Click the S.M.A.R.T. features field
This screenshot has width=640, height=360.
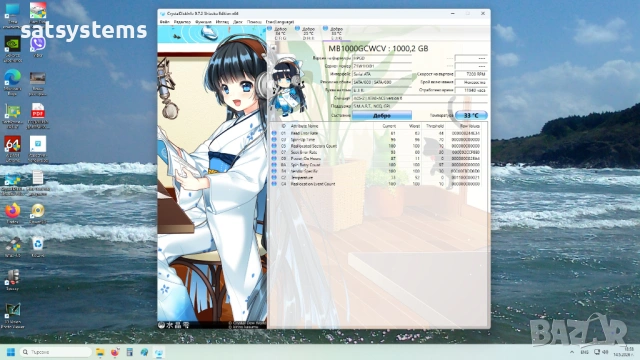point(420,106)
